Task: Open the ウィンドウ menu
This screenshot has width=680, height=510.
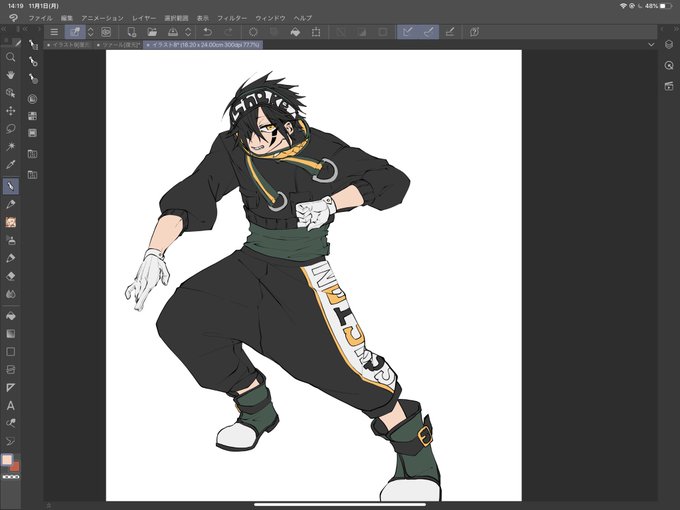Action: 270,18
